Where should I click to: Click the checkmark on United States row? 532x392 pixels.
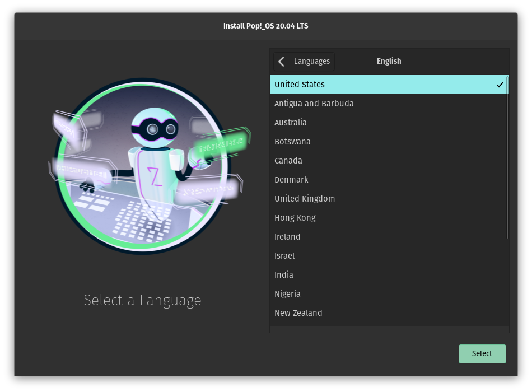point(500,85)
